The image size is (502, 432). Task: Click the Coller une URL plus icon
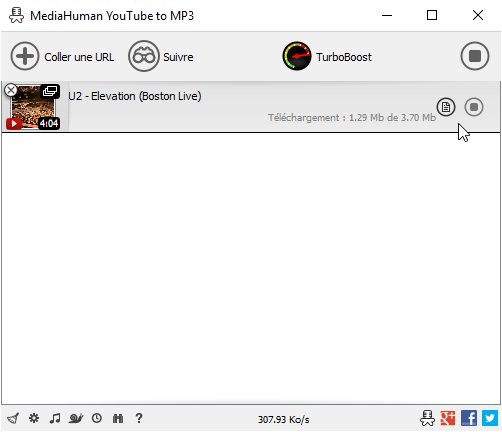25,56
